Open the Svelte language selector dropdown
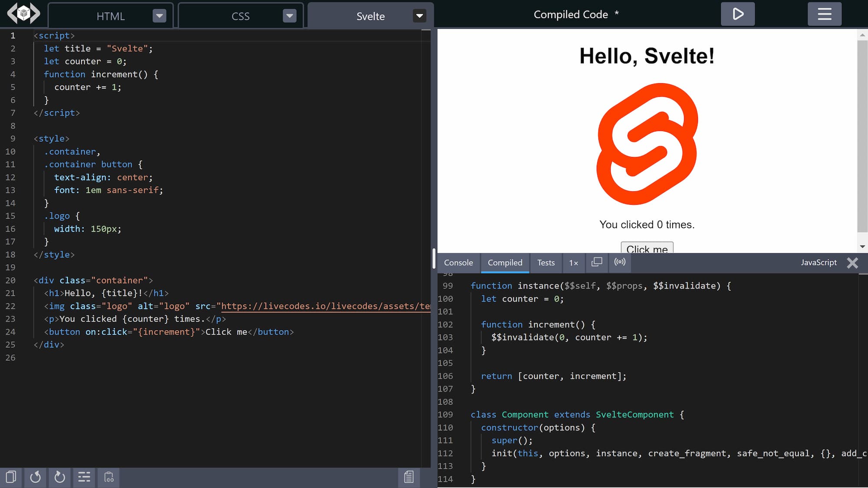This screenshot has height=488, width=868. pos(419,16)
